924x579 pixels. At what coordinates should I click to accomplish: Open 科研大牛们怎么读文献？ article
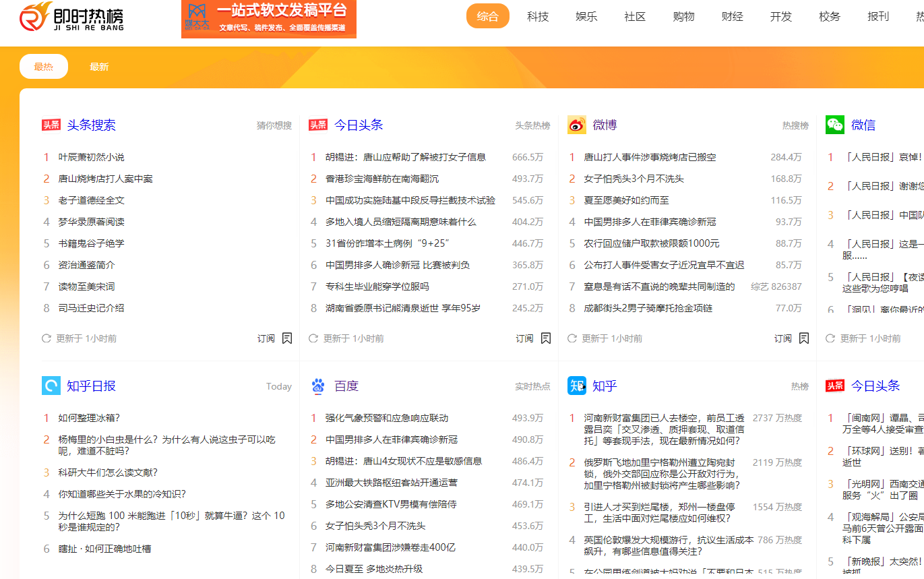point(109,473)
